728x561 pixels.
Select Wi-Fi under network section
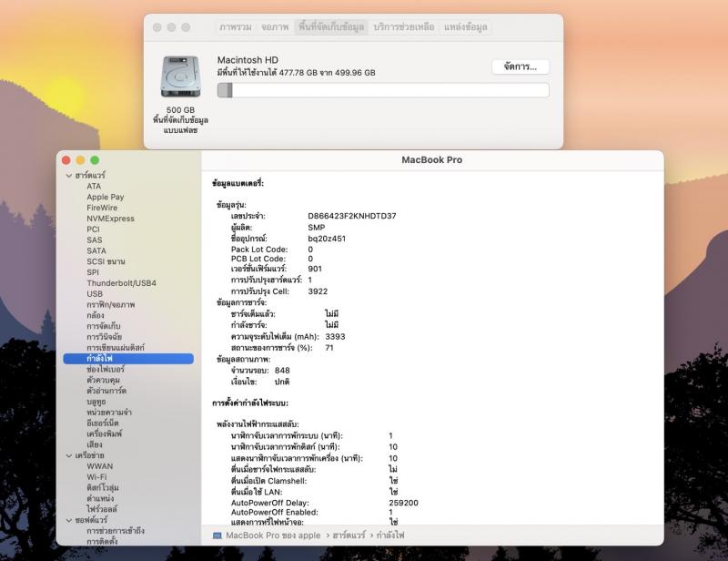[96, 476]
